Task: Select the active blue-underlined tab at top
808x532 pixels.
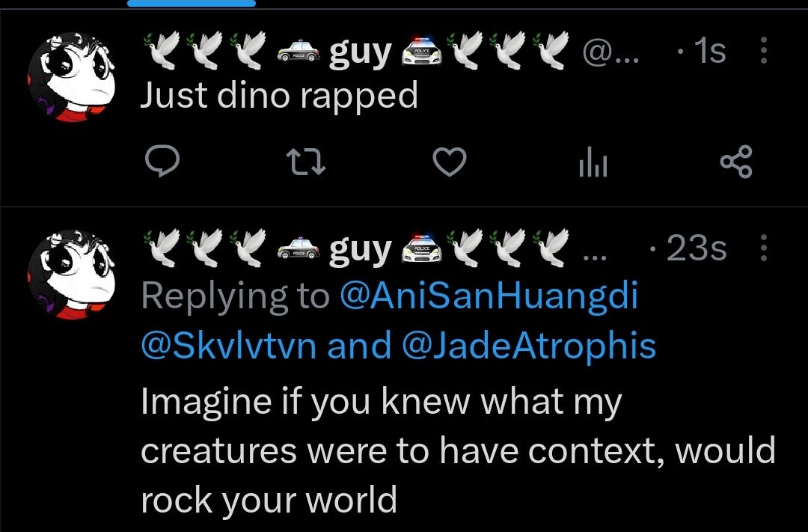Action: pos(192,3)
